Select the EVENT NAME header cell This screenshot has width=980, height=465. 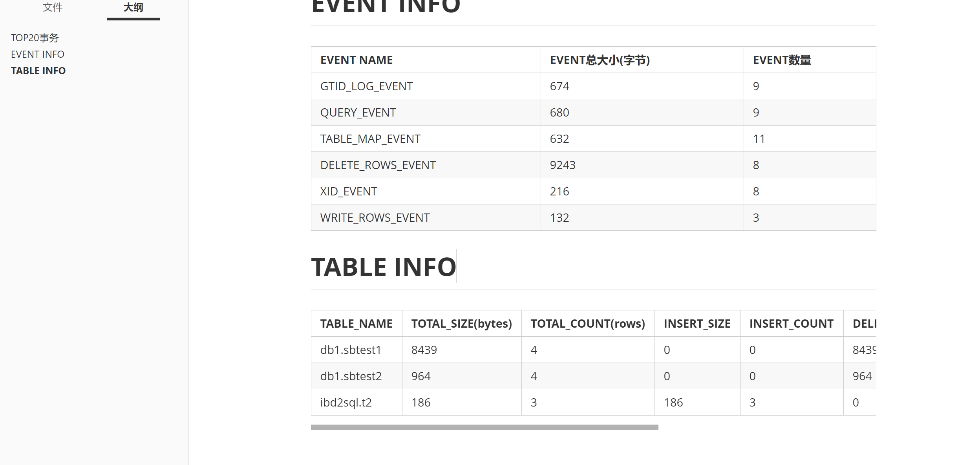point(356,60)
